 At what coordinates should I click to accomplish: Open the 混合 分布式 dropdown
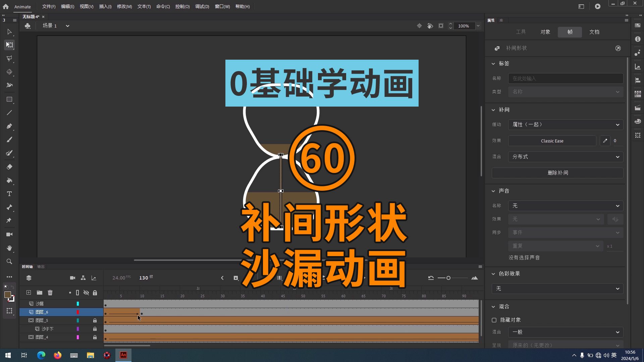[x=565, y=157]
